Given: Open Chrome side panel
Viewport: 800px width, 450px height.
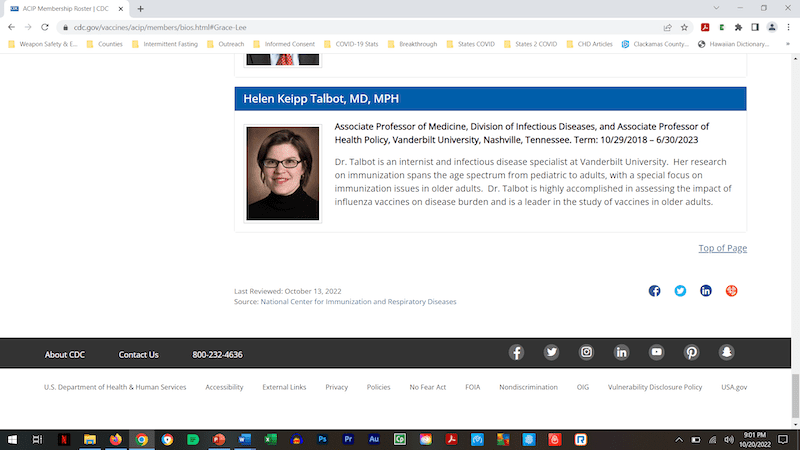Looking at the screenshot, I should click(x=755, y=27).
